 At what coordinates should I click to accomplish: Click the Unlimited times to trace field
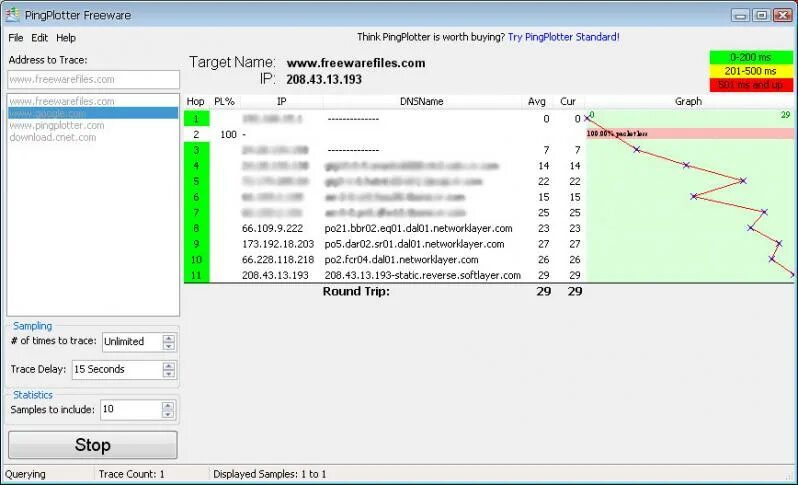point(132,342)
